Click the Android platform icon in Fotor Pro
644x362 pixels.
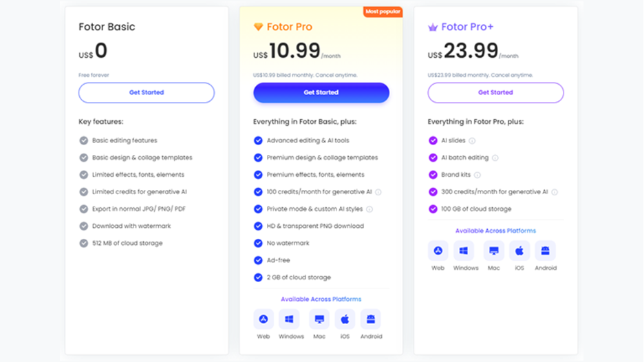pyautogui.click(x=371, y=319)
